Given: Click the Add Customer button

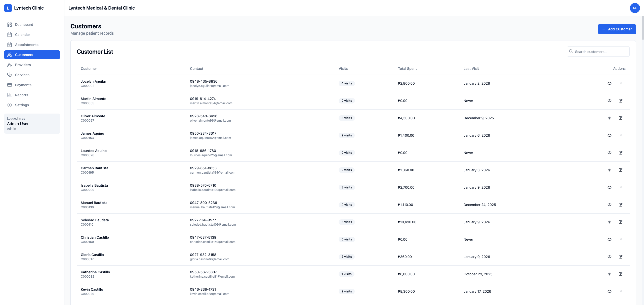Looking at the screenshot, I should (617, 29).
